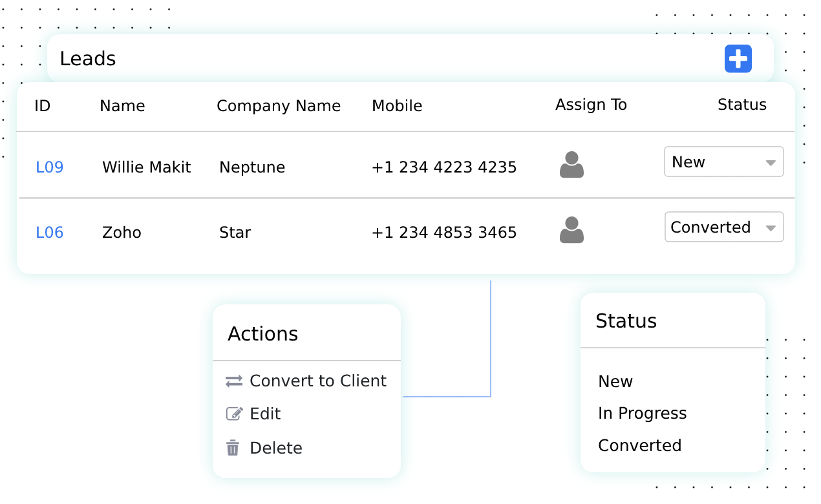Click the Company Name column header
This screenshot has height=504, width=821.
278,106
